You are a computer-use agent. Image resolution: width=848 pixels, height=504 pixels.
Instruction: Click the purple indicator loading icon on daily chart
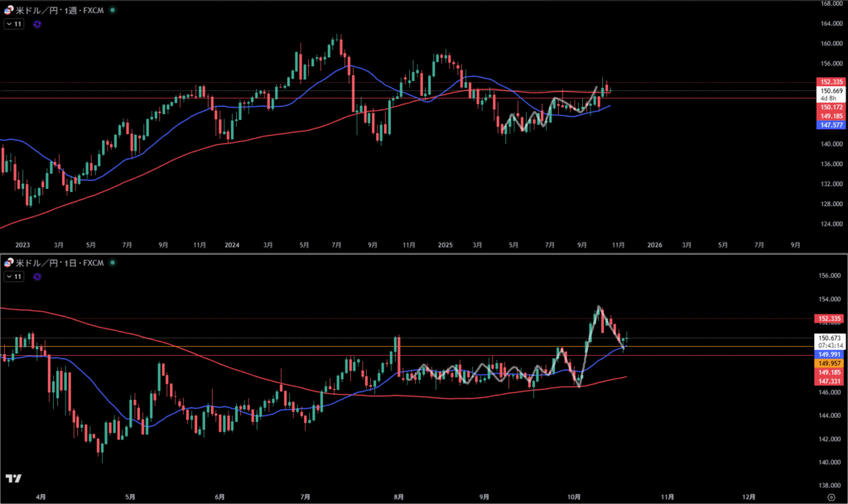click(37, 278)
